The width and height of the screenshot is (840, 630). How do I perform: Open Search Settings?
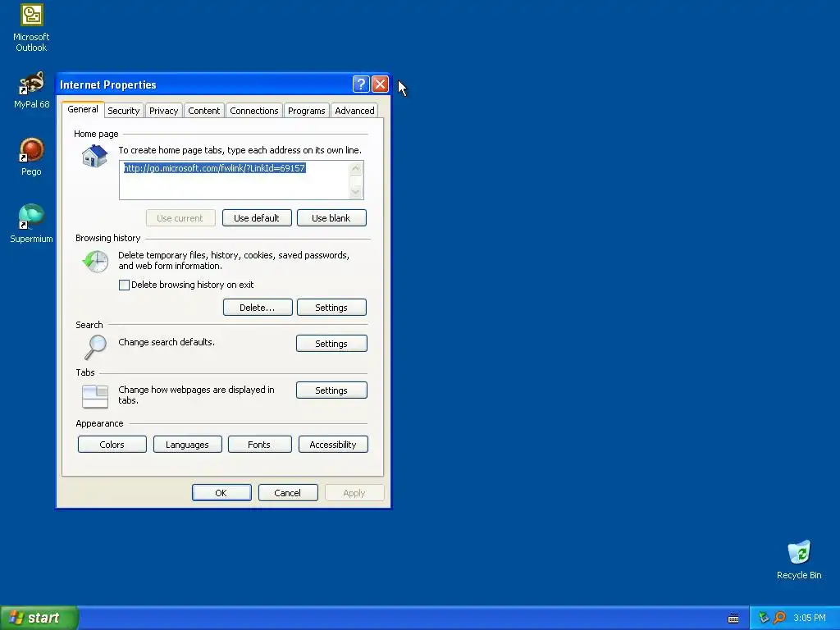331,344
